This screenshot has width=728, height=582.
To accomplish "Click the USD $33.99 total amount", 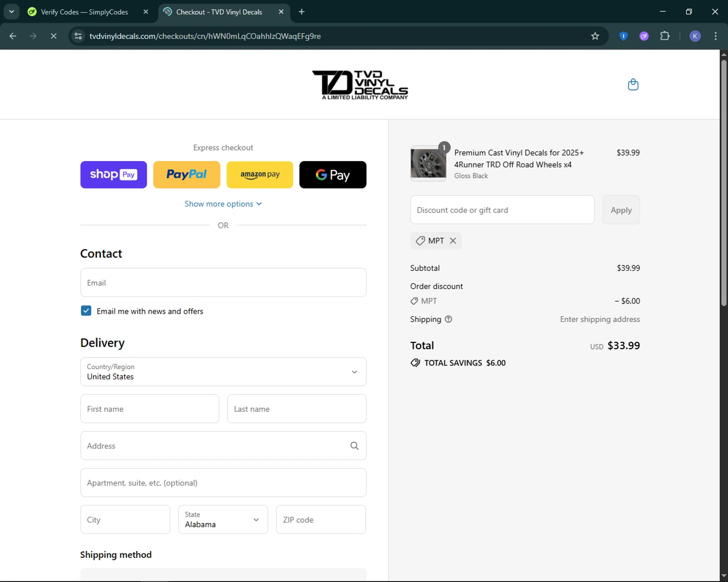I will pyautogui.click(x=615, y=346).
